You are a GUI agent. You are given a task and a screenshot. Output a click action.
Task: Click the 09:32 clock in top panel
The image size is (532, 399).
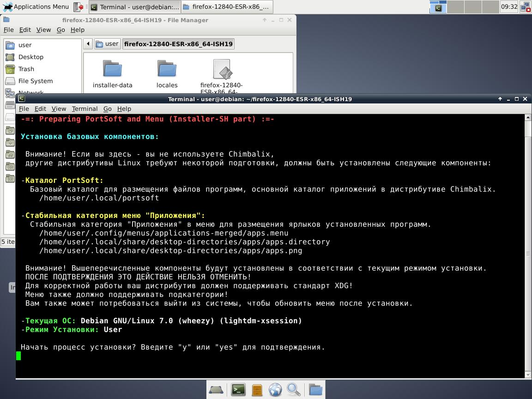point(509,7)
